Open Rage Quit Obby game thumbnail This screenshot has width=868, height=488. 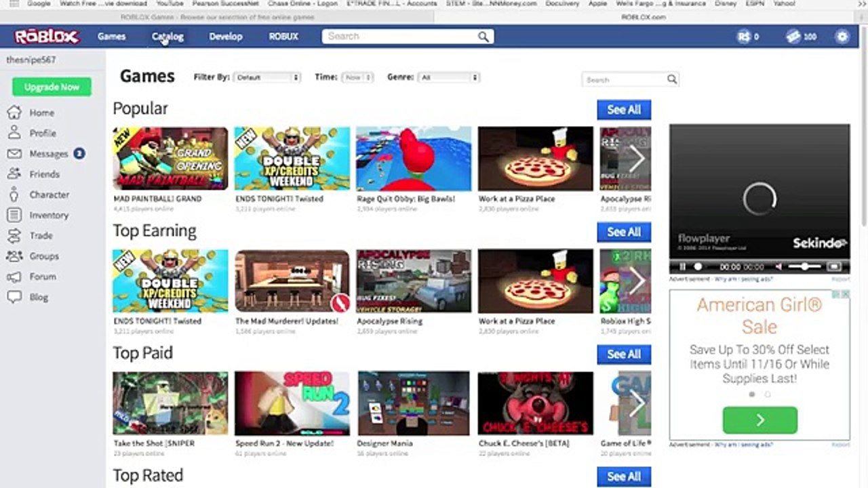(x=414, y=159)
